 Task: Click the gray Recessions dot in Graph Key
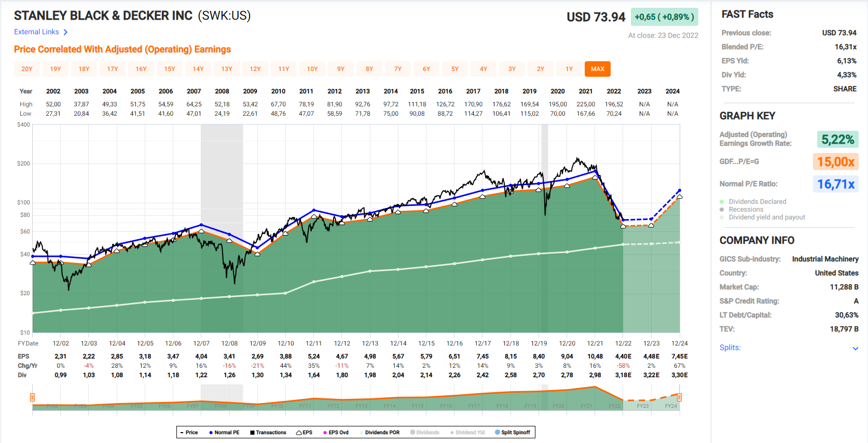click(x=722, y=210)
